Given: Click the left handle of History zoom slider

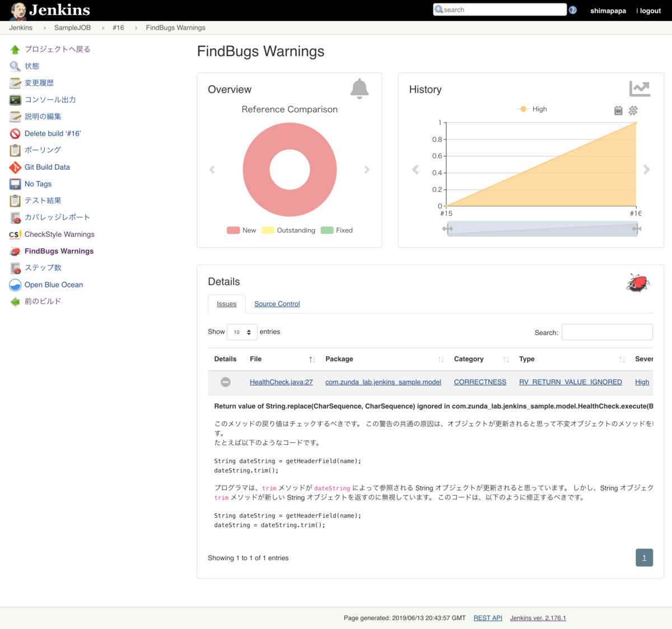Looking at the screenshot, I should click(x=447, y=229).
